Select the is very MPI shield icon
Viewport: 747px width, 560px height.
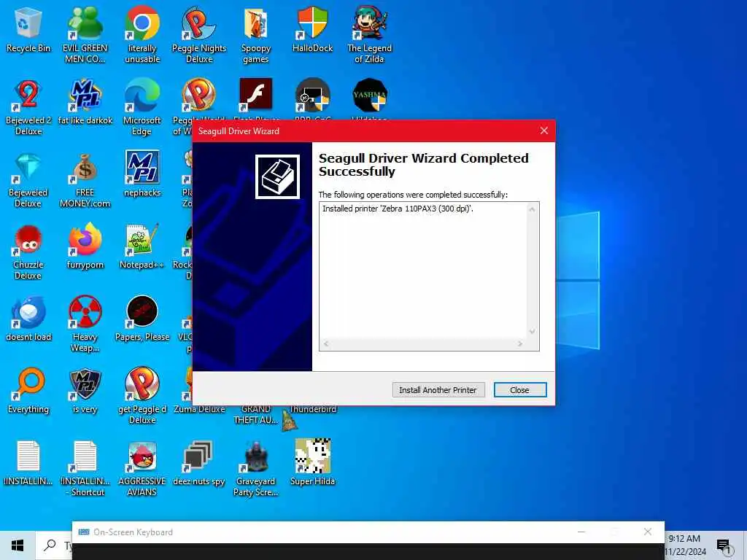[x=85, y=391]
